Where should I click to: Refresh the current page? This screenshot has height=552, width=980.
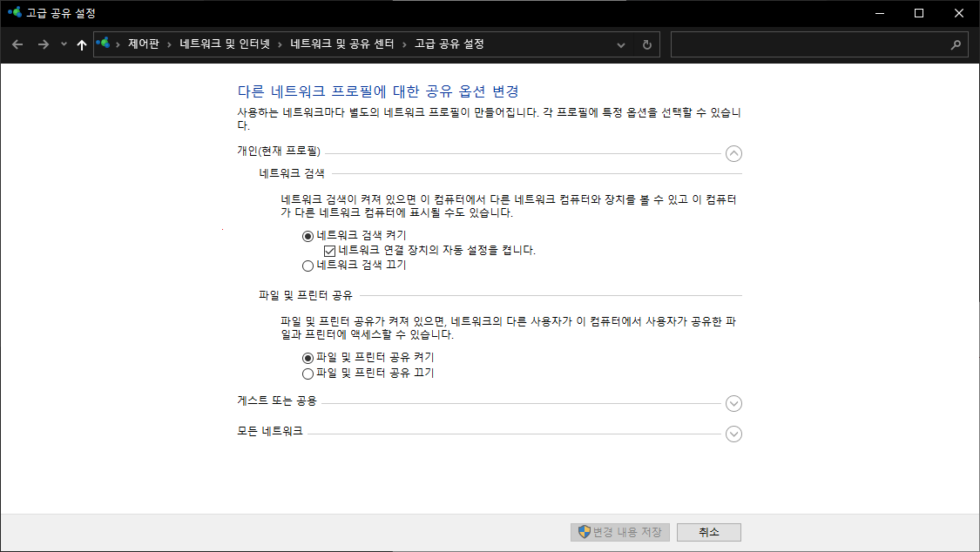pyautogui.click(x=647, y=45)
